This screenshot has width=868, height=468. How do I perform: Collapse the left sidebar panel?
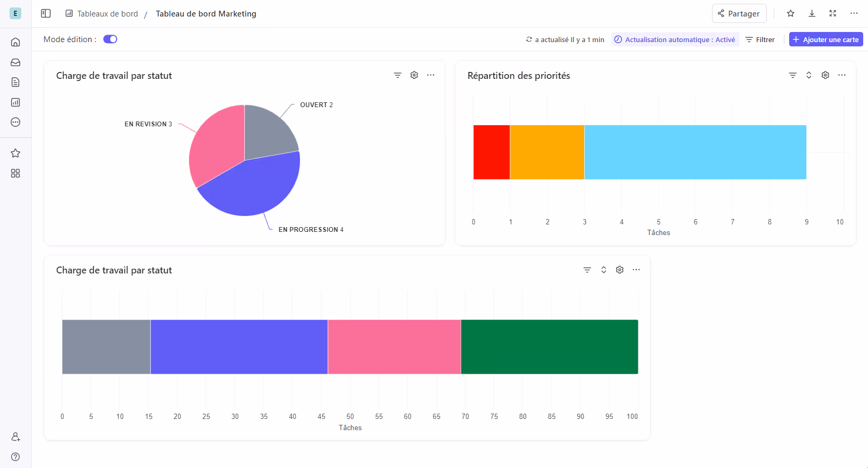(46, 13)
